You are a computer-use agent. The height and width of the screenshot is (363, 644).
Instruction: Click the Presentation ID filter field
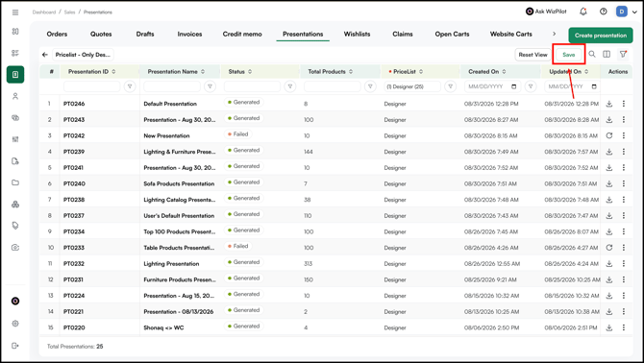pyautogui.click(x=92, y=86)
